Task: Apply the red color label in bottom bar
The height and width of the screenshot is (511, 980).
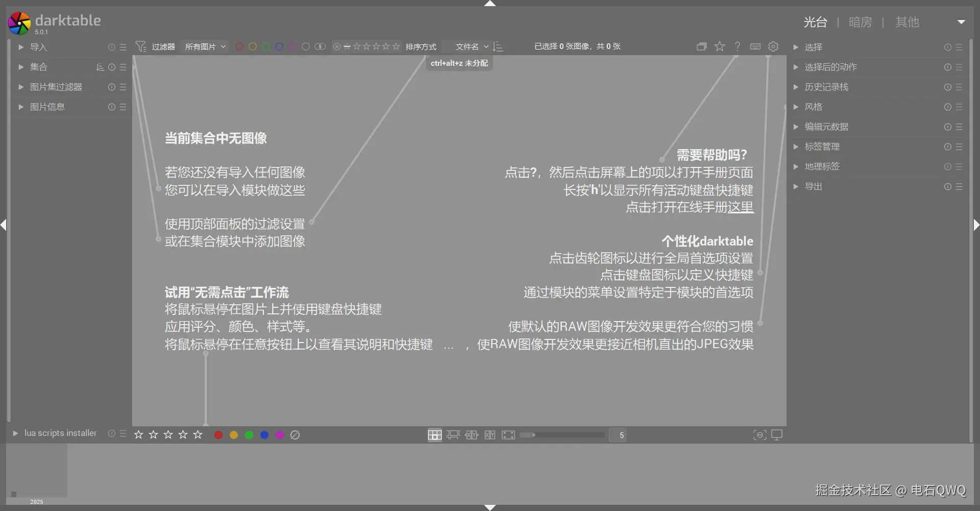Action: coord(218,435)
